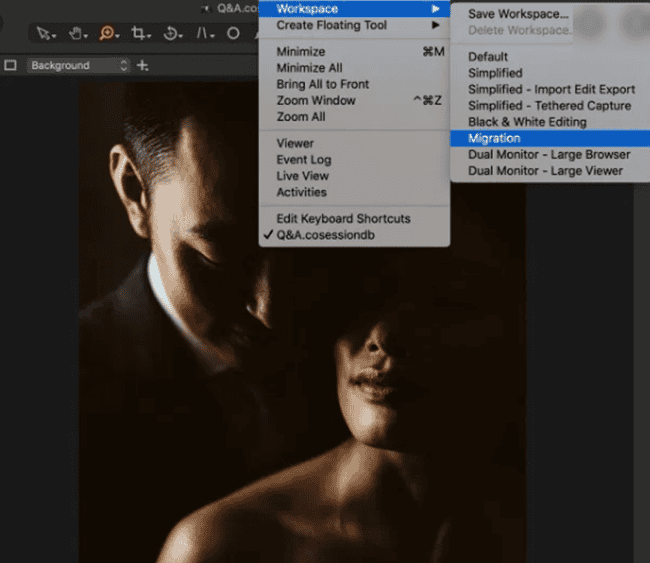The height and width of the screenshot is (563, 650).
Task: Select the Crop tool
Action: tap(140, 33)
